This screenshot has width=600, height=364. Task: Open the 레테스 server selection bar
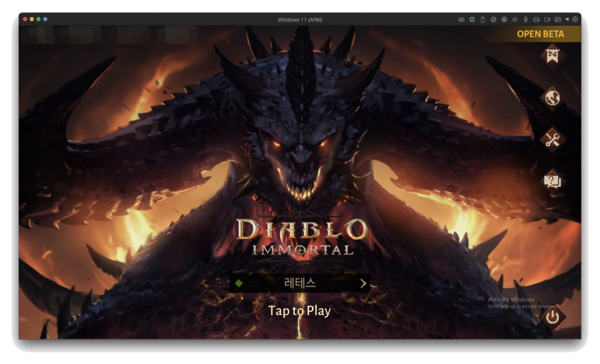300,283
